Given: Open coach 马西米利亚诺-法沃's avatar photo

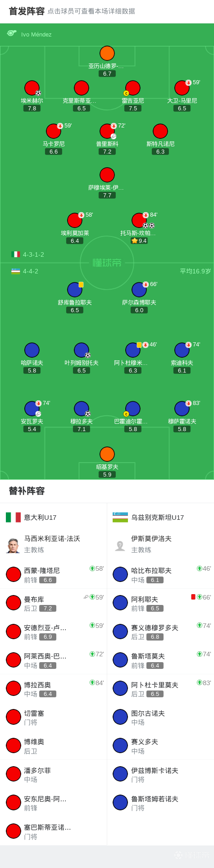Looking at the screenshot, I should (x=13, y=545).
